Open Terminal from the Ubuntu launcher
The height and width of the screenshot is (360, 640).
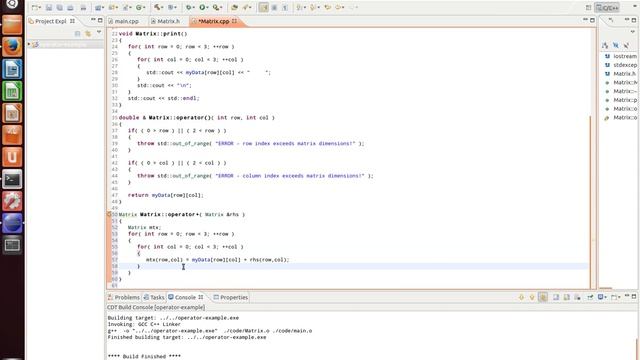pyautogui.click(x=12, y=179)
